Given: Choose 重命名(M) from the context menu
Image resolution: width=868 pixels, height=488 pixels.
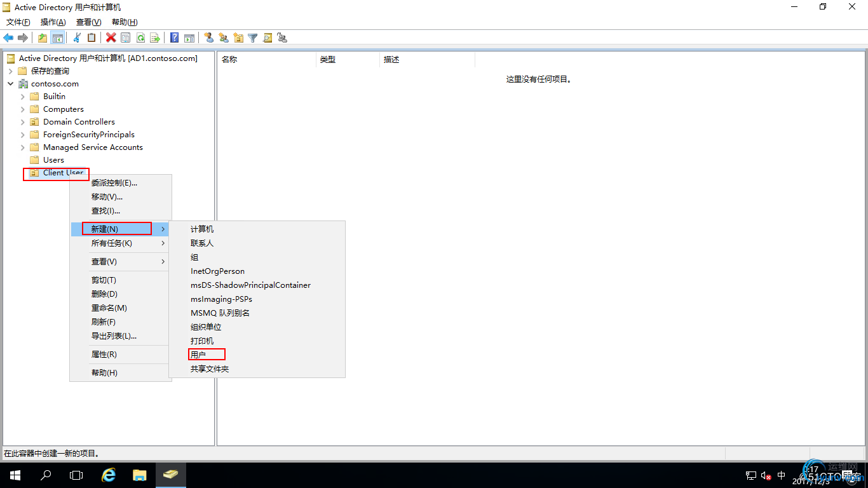Looking at the screenshot, I should point(121,308).
